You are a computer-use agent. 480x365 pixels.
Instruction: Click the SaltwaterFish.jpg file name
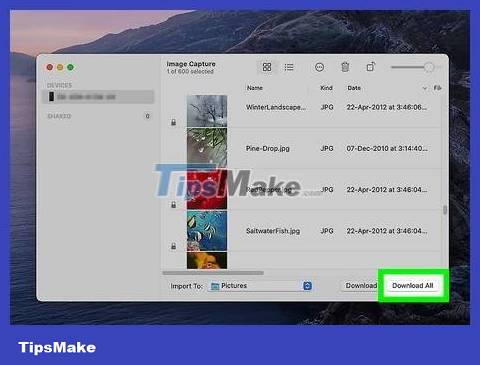273,231
